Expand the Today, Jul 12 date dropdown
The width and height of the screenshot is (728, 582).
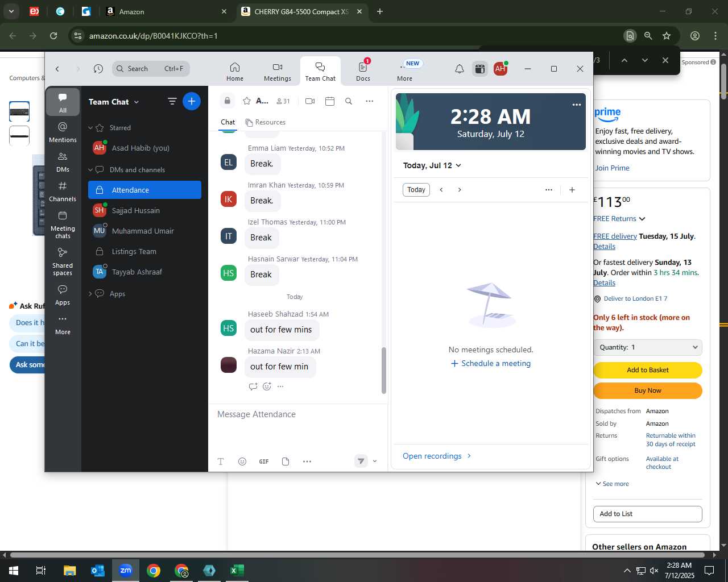point(432,165)
